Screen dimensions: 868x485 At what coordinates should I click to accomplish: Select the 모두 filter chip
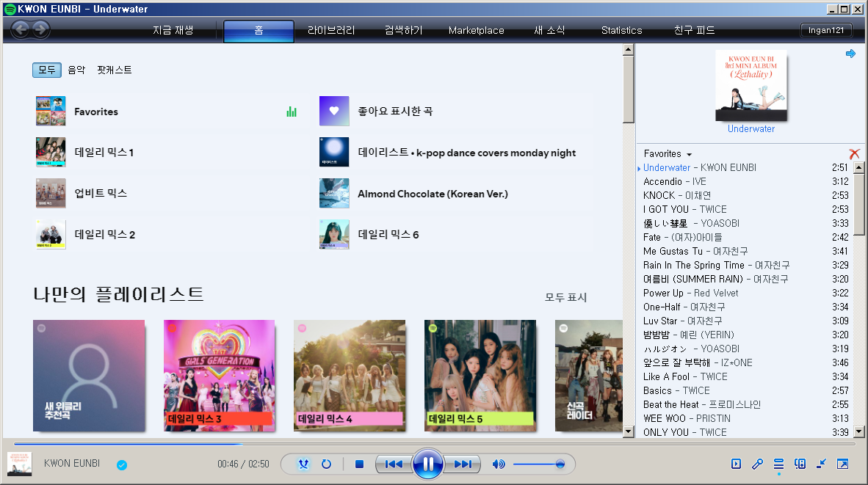point(46,70)
